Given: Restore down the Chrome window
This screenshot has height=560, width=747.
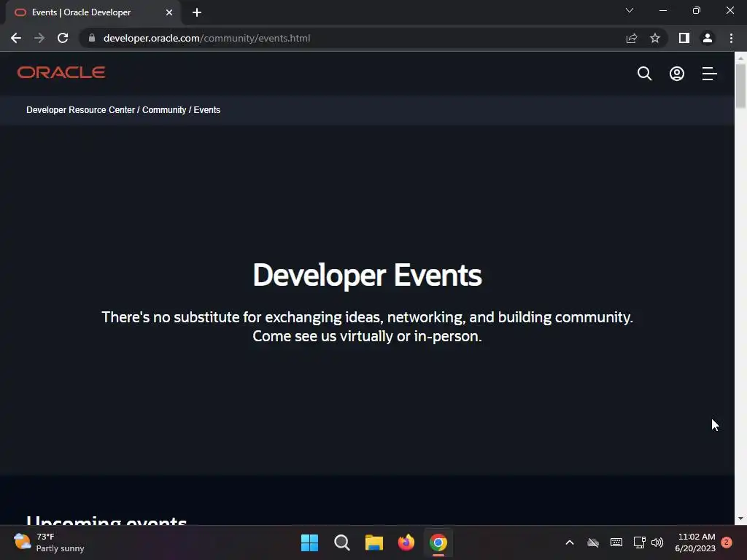Looking at the screenshot, I should point(696,10).
